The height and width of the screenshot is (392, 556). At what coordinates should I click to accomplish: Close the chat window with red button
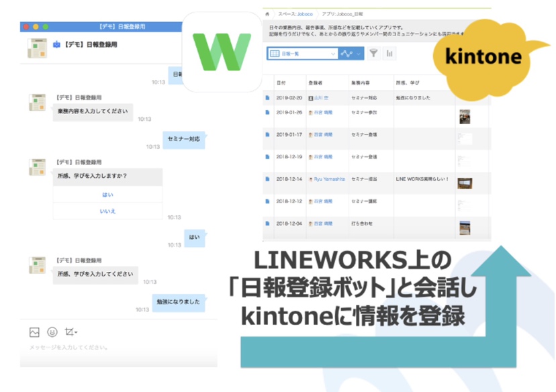(x=26, y=27)
